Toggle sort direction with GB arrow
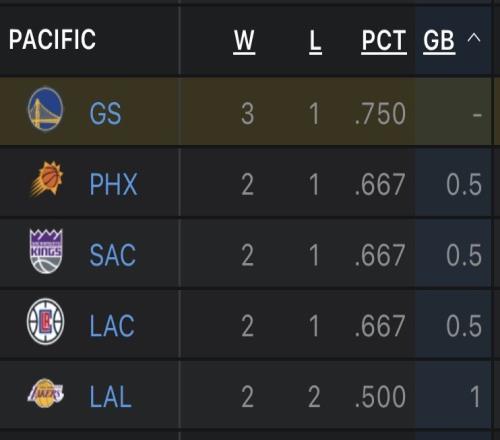The image size is (500, 440). [474, 39]
